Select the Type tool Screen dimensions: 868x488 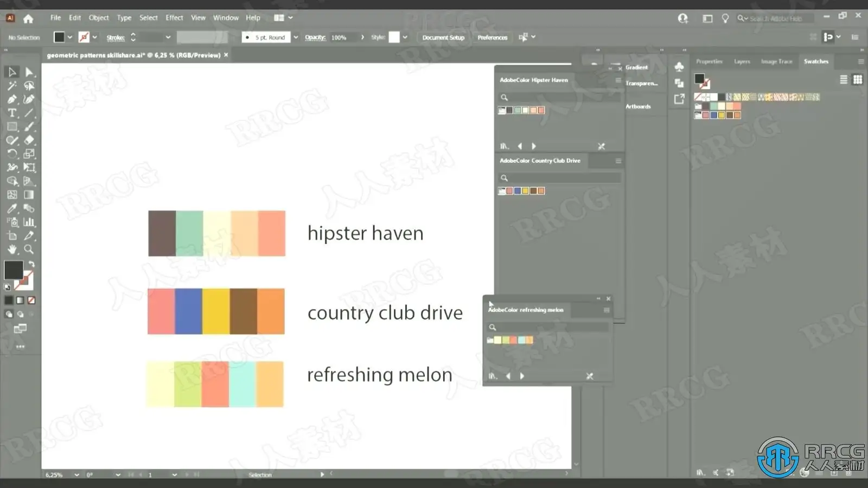tap(12, 113)
